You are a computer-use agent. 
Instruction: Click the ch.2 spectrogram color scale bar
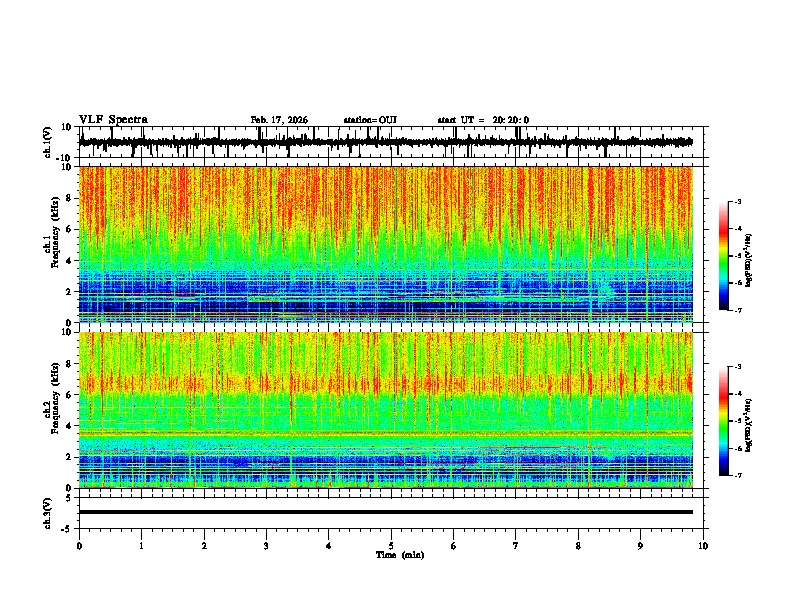(724, 421)
